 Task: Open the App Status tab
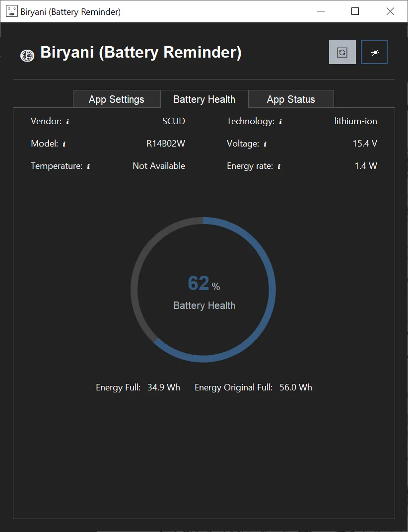(x=291, y=99)
